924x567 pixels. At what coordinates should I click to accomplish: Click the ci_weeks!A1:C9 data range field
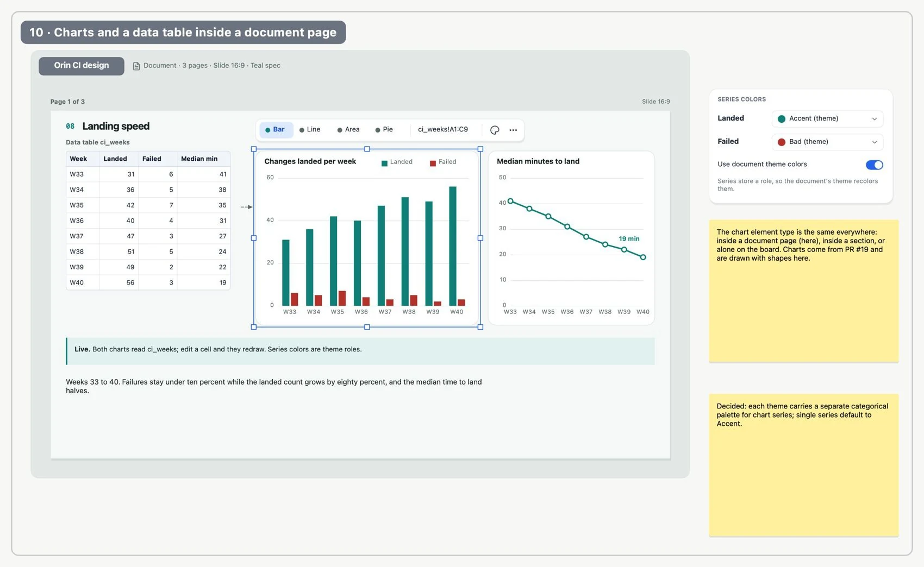click(443, 130)
